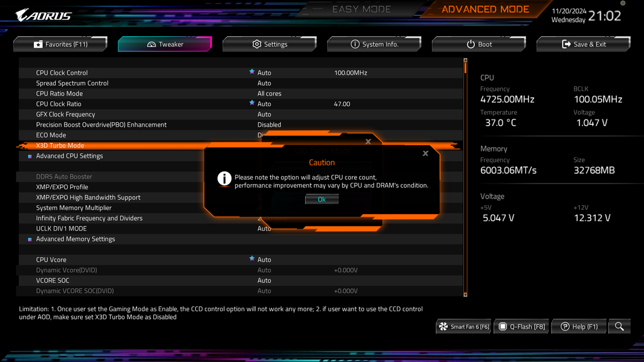Click the 47.00 CPU ratio value field
Image resolution: width=644 pixels, height=362 pixels.
tap(342, 104)
